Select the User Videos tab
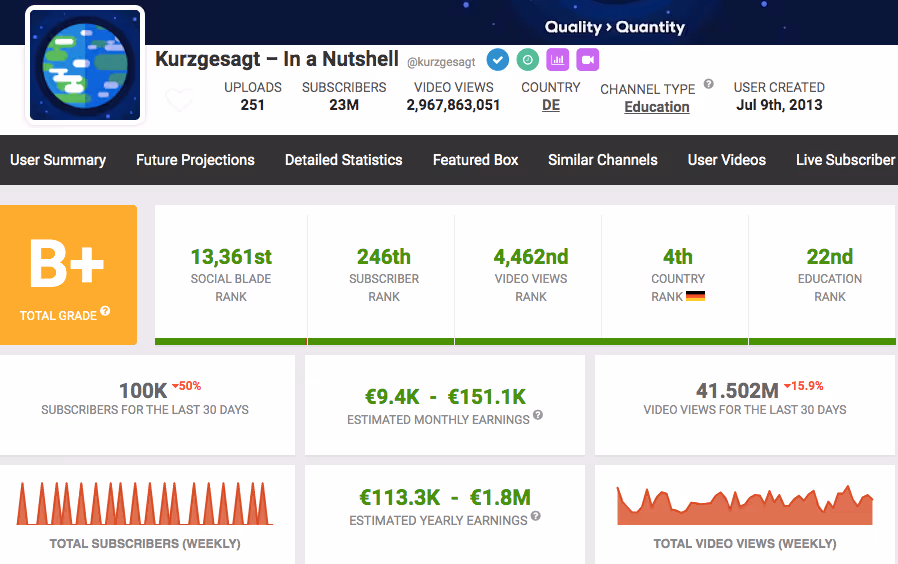 [x=727, y=160]
